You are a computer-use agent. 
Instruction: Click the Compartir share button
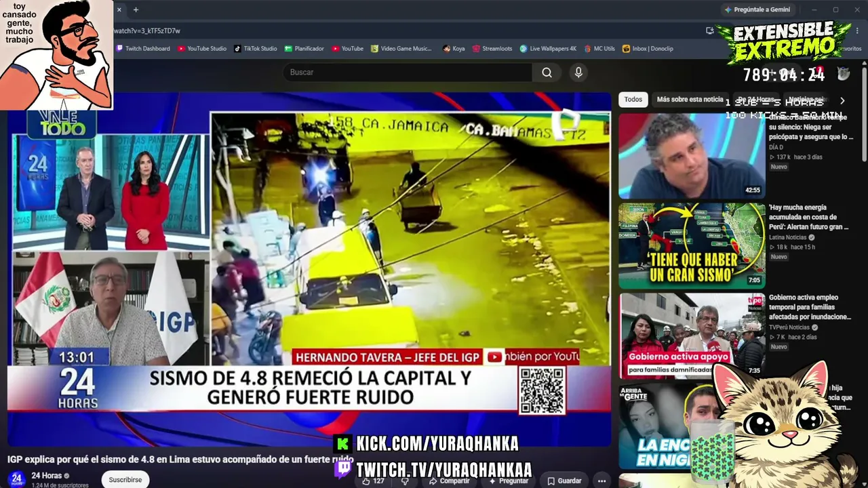[x=449, y=481]
